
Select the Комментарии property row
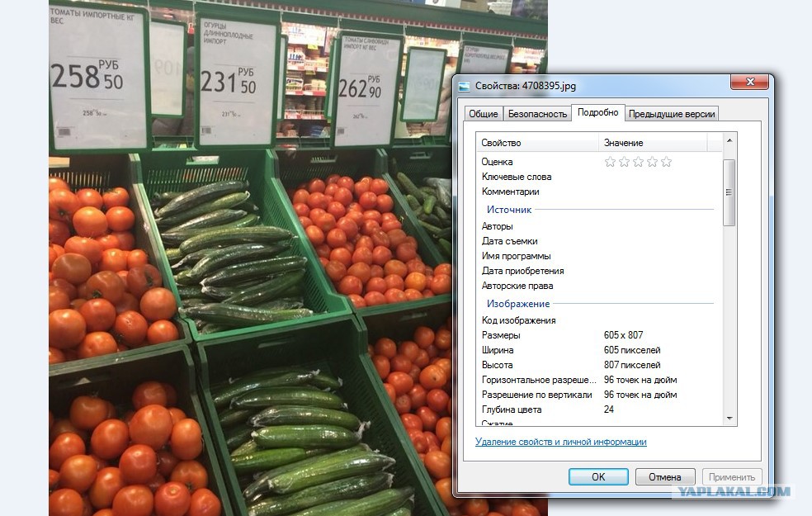(x=599, y=192)
